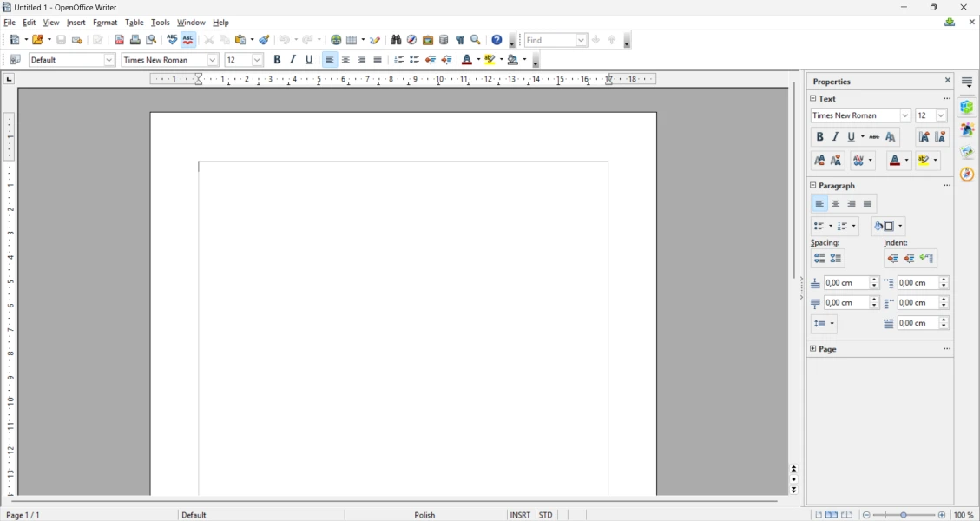Open the Format menu
Image resolution: width=980 pixels, height=521 pixels.
coord(105,23)
